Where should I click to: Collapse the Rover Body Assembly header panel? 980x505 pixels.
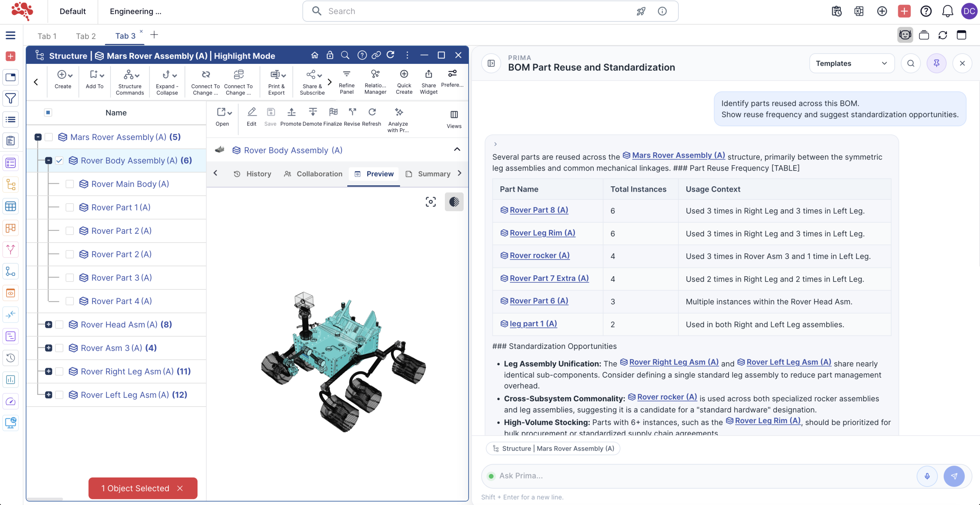tap(457, 150)
